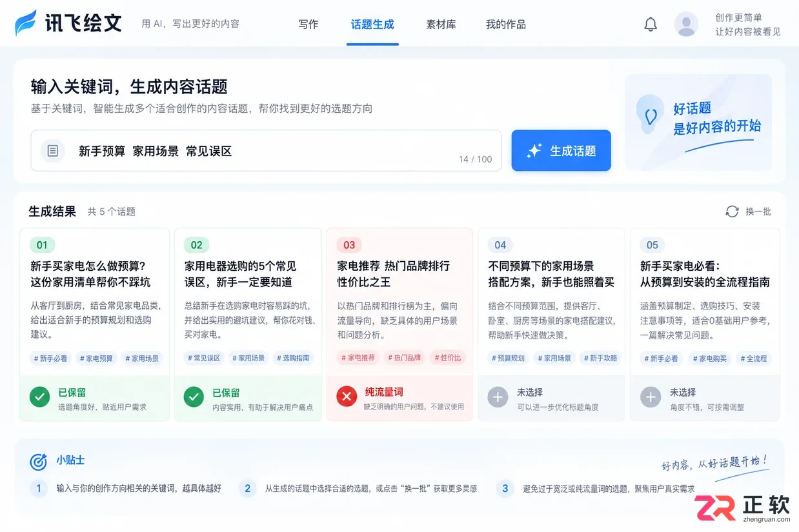Click the red # 性价比 tag
This screenshot has width=799, height=532.
point(448,358)
